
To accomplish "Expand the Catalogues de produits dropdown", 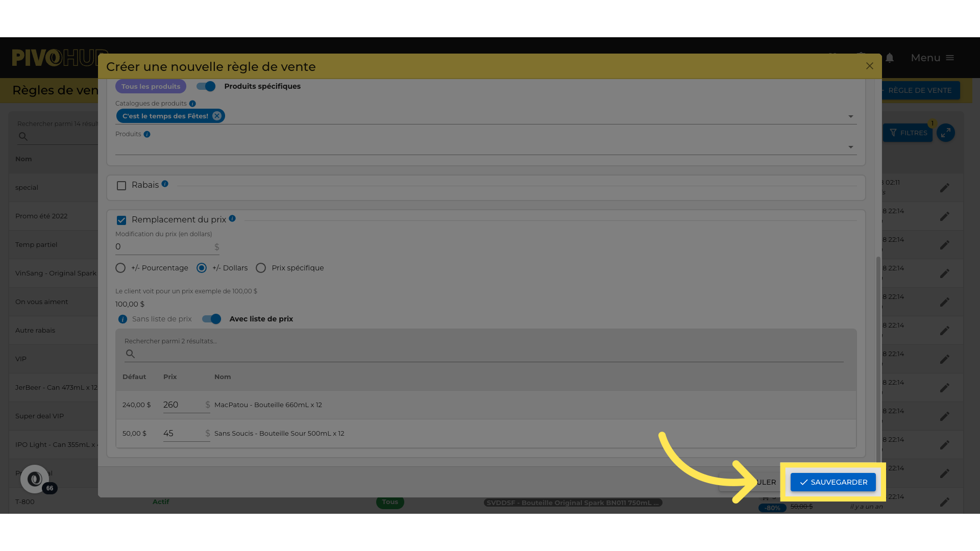I will pos(850,116).
